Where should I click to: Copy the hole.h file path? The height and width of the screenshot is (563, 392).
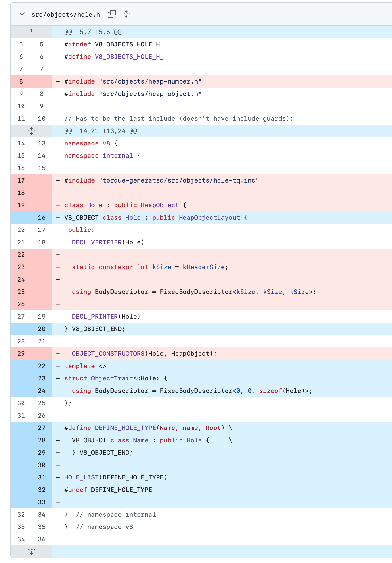(112, 14)
